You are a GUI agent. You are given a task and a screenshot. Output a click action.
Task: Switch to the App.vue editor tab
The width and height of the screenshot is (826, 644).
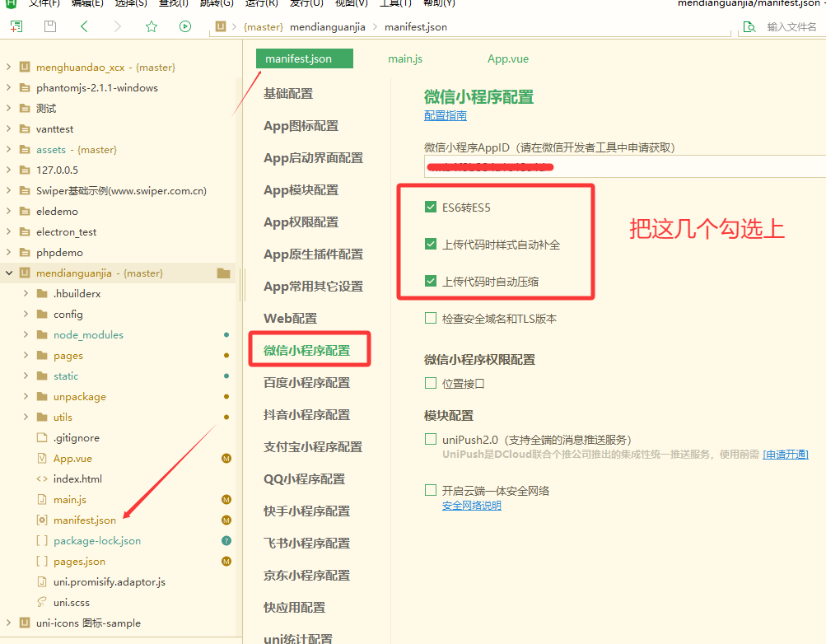(508, 59)
